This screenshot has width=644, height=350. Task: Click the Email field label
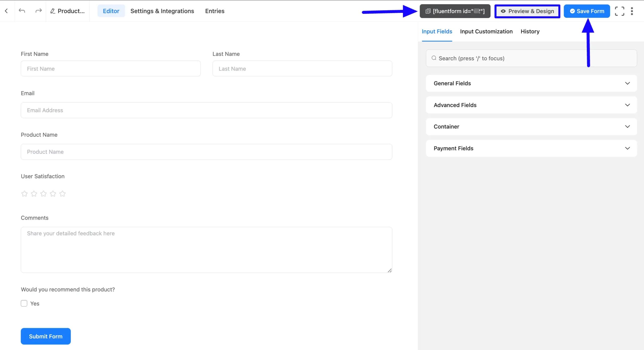[28, 93]
